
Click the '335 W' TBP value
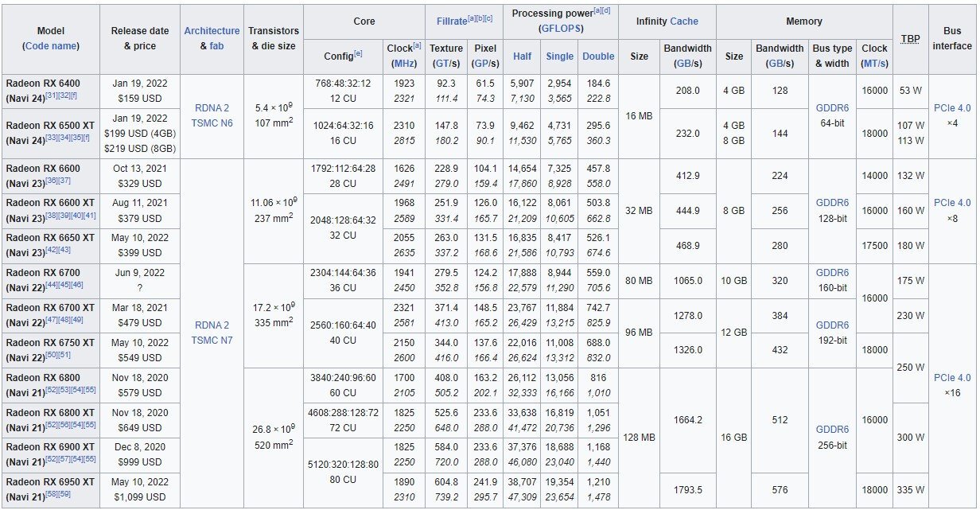(911, 490)
